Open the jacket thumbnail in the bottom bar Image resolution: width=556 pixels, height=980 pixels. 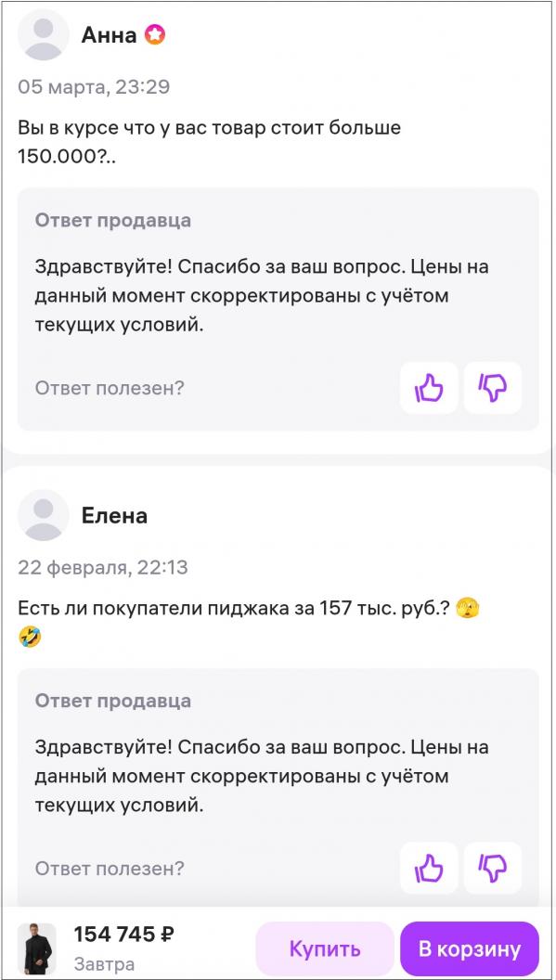click(x=32, y=948)
